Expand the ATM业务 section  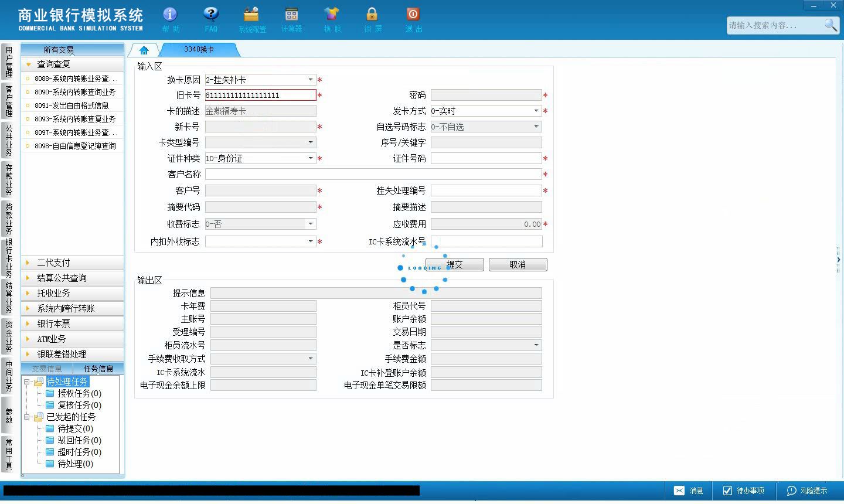coord(73,339)
